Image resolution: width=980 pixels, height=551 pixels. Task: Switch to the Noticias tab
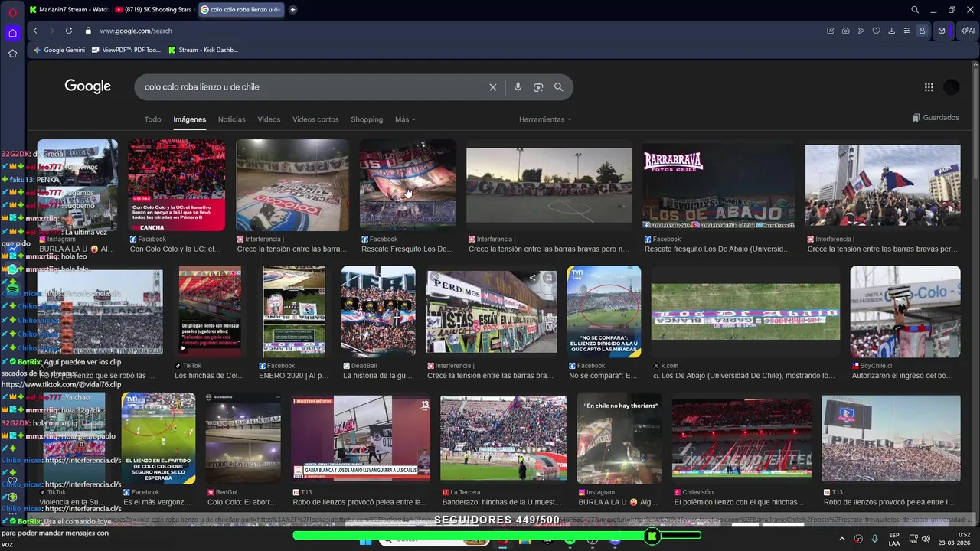[231, 119]
